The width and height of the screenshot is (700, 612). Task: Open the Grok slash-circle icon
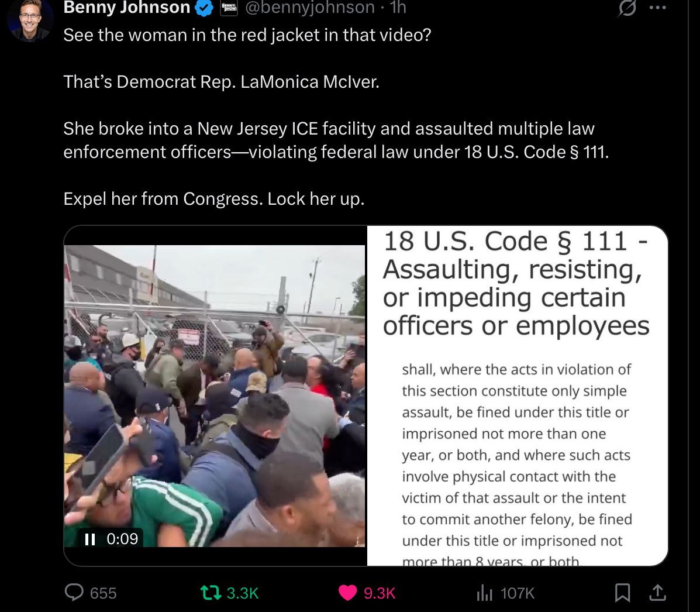627,8
